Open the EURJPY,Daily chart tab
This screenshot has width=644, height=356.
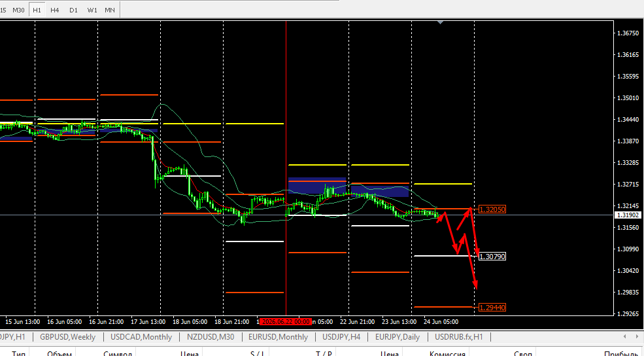pos(398,337)
